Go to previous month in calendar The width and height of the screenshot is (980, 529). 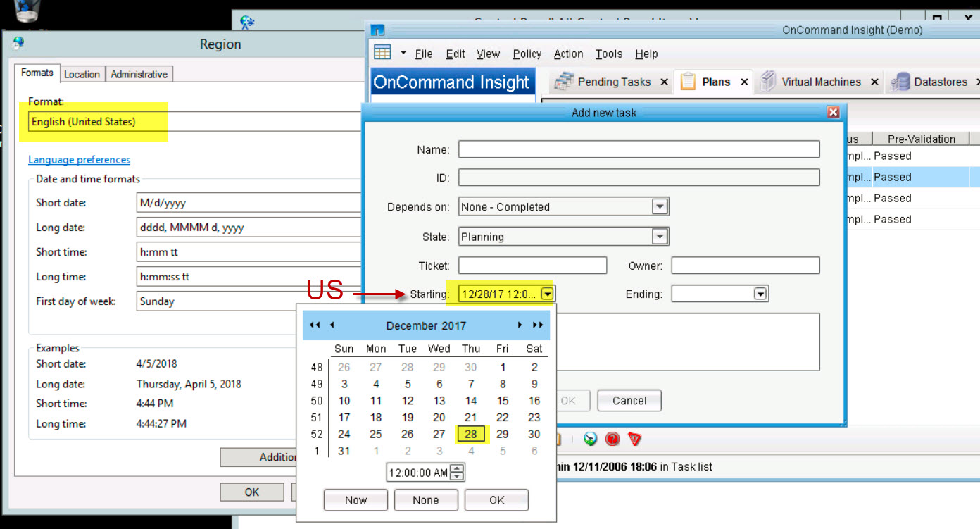(332, 325)
